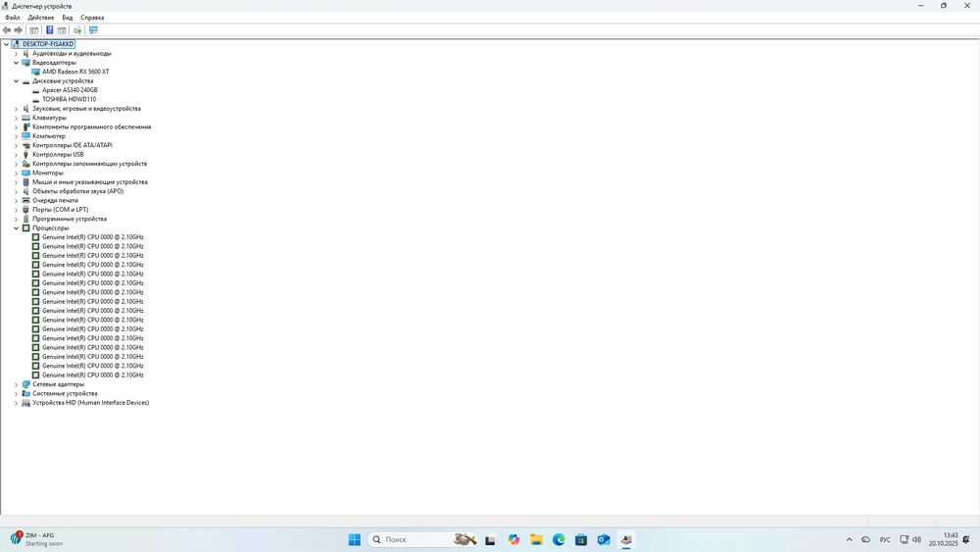Select AMD Radeon RX 5600 XT
The width and height of the screenshot is (980, 552).
(75, 72)
